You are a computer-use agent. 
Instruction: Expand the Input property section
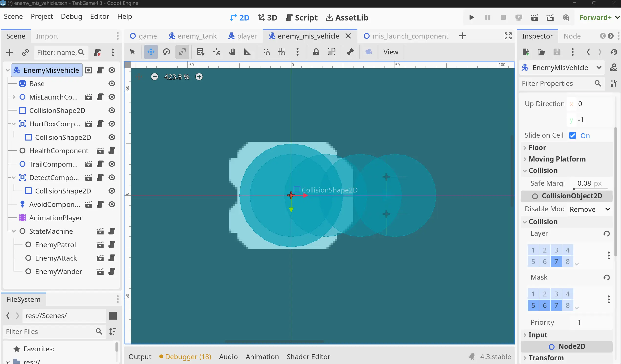click(x=567, y=335)
